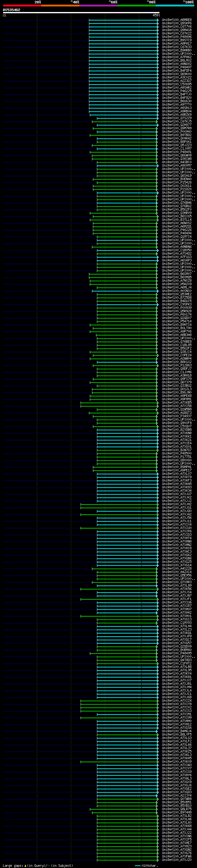The width and height of the screenshot is (197, 868).
Task: Click the green ~80% identity legend segment
Action: click(137, 6)
